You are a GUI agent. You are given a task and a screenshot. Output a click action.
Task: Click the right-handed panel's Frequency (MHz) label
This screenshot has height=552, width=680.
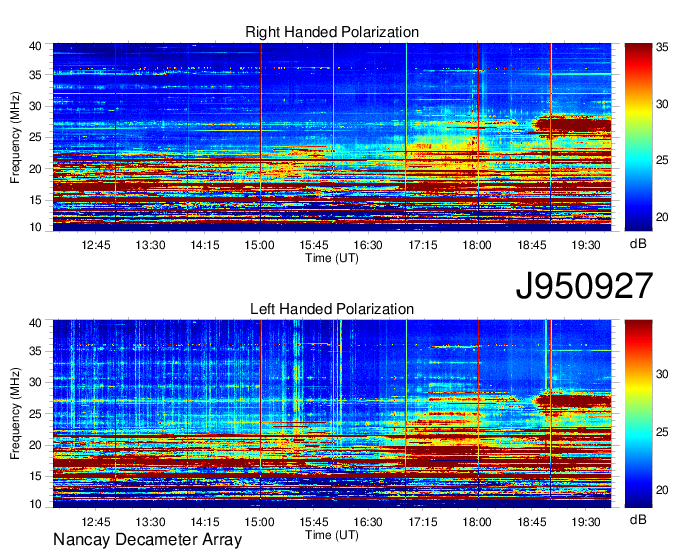15,137
